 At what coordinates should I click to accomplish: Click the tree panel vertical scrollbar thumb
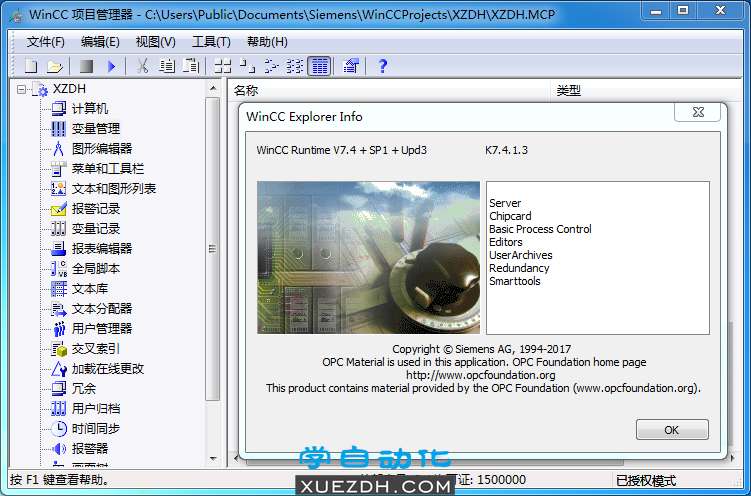213,249
